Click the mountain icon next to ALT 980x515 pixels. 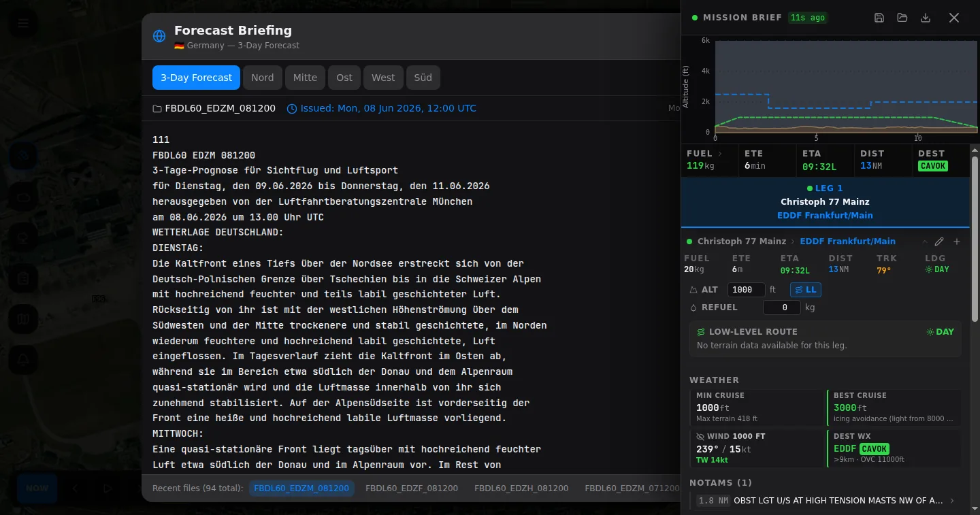693,290
